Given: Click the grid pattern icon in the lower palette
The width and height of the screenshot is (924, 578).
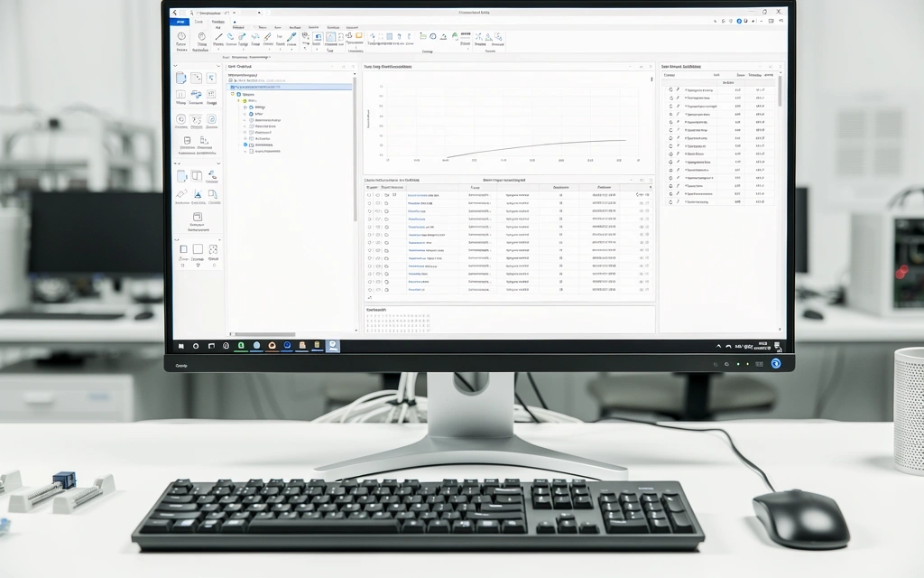Looking at the screenshot, I should coord(214,249).
